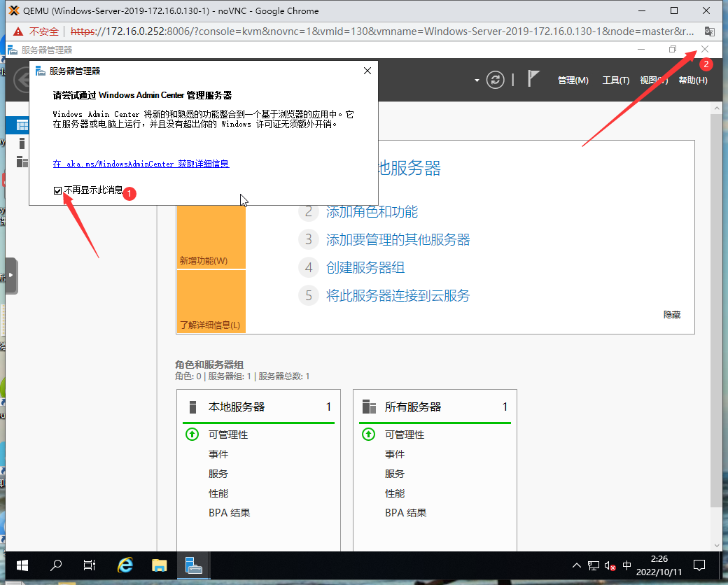This screenshot has width=728, height=585.
Task: Toggle the 中 input method indicator
Action: click(x=626, y=565)
